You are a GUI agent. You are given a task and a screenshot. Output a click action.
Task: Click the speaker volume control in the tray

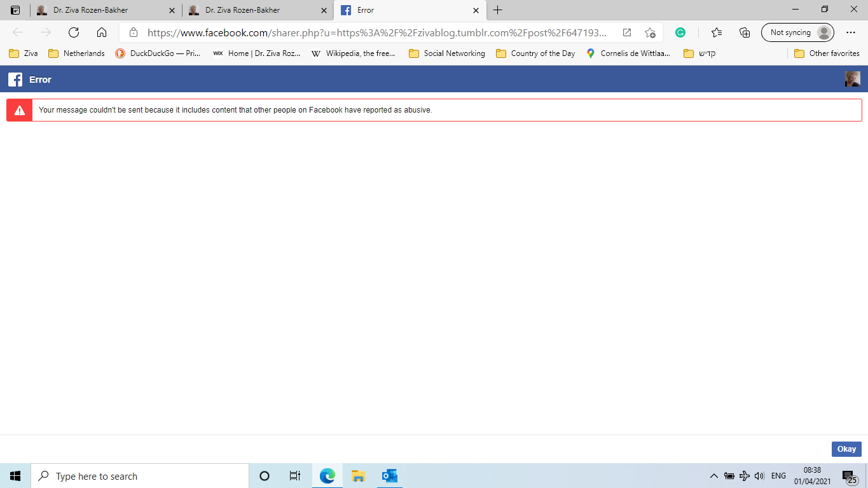759,475
